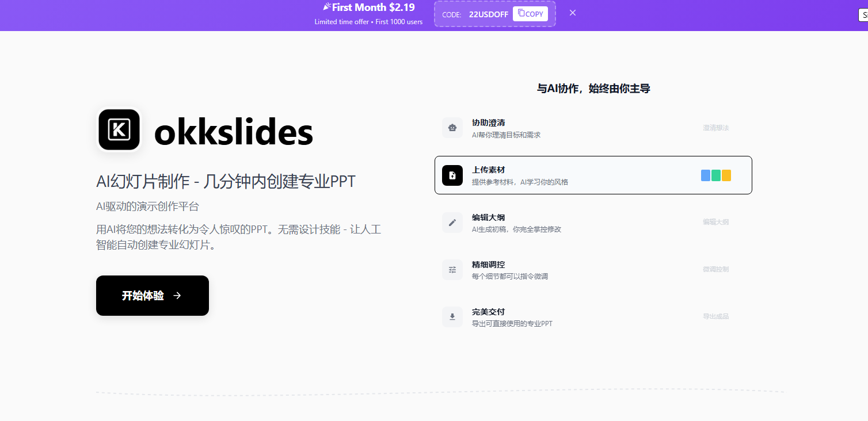868x421 pixels.
Task: Select the green color swatch in 上传素材 card
Action: [x=716, y=175]
